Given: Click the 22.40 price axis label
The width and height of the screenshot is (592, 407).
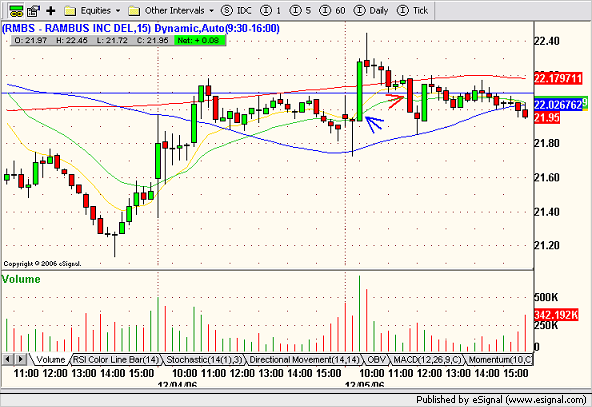Looking at the screenshot, I should 547,41.
